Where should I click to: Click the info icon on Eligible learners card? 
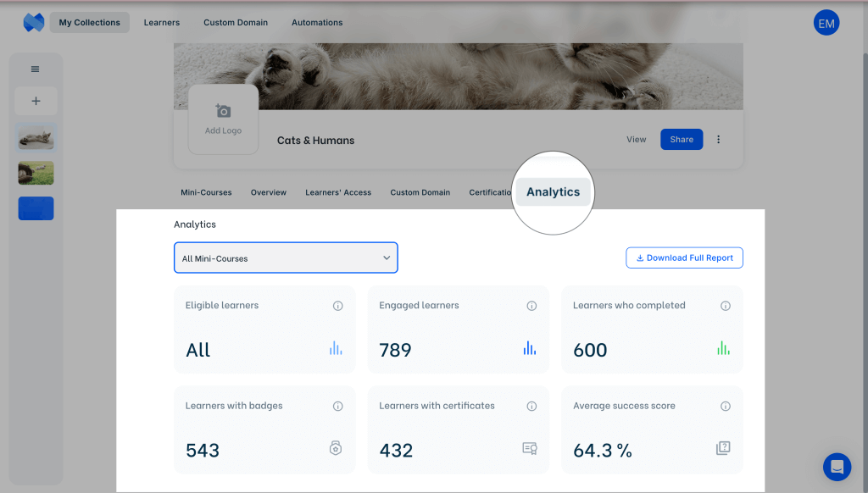[338, 306]
